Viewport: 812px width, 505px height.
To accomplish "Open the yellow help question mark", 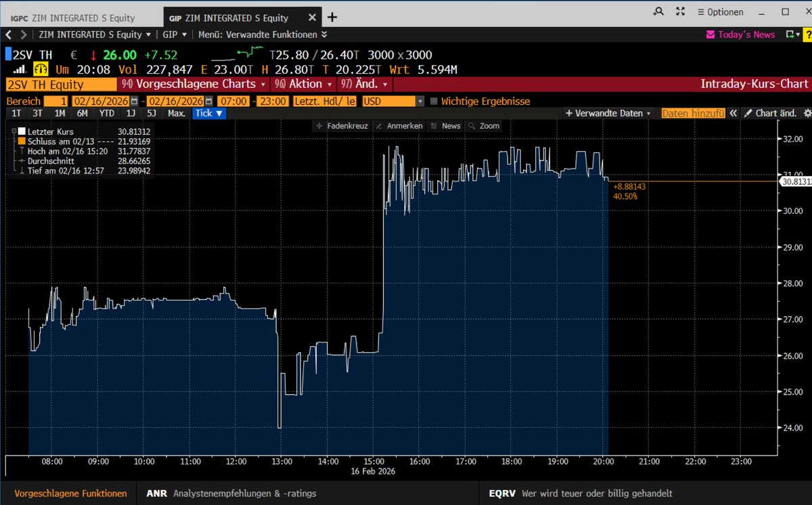I will 806,35.
